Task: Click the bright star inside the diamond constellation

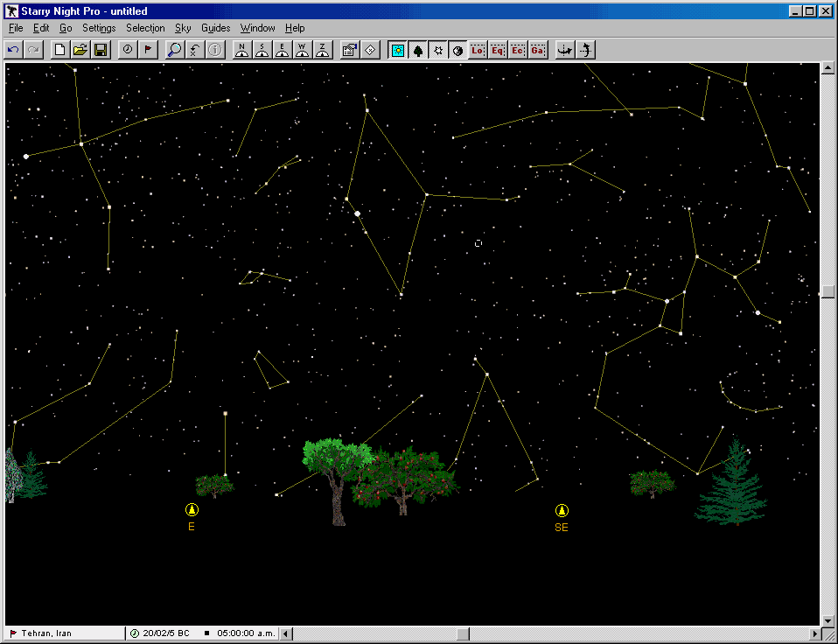Action: 358,213
